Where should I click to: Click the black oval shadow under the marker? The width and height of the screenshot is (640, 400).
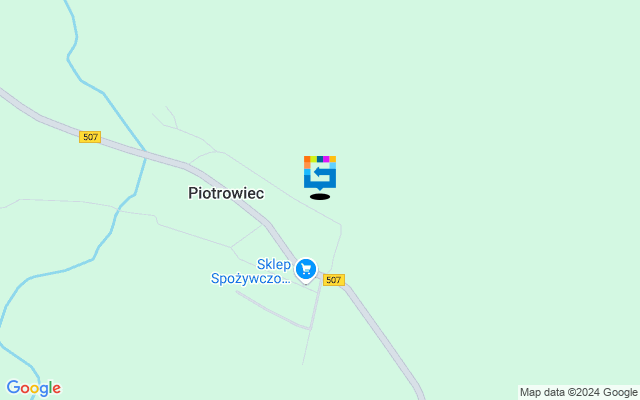point(320,197)
